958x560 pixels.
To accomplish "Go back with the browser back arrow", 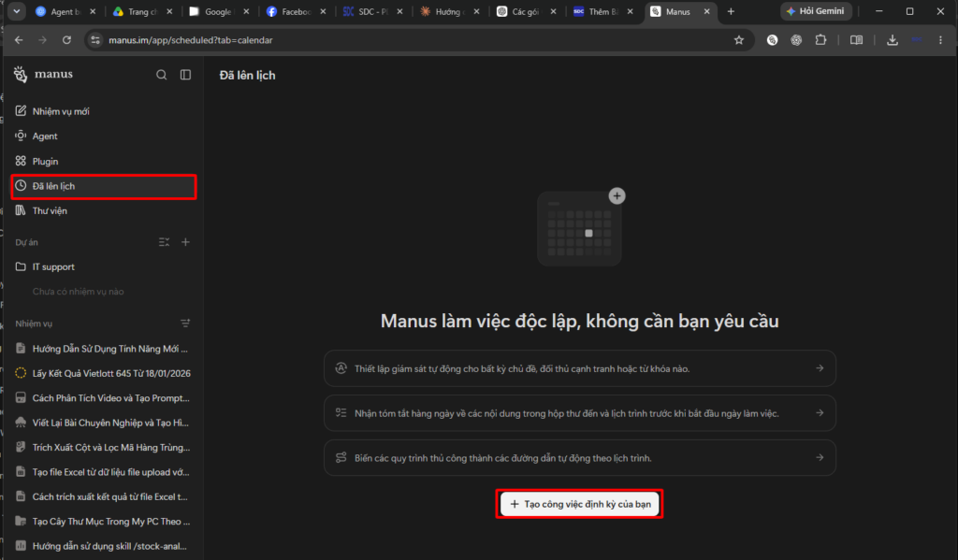I will click(x=19, y=40).
